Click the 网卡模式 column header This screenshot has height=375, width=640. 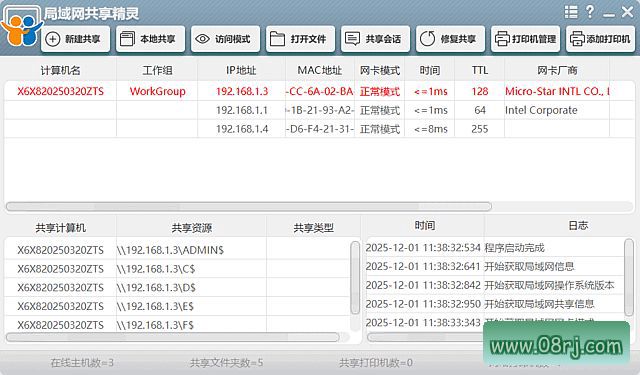pos(380,70)
